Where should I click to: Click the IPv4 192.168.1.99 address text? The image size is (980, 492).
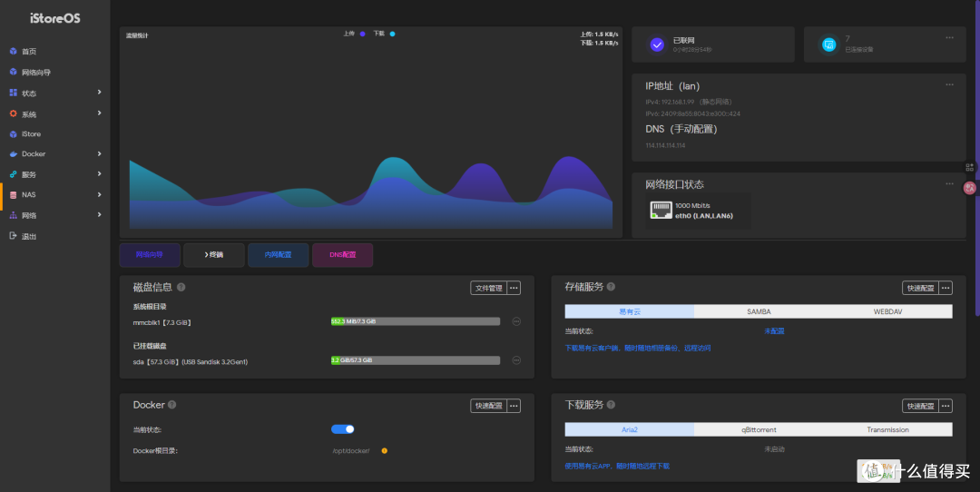[688, 102]
